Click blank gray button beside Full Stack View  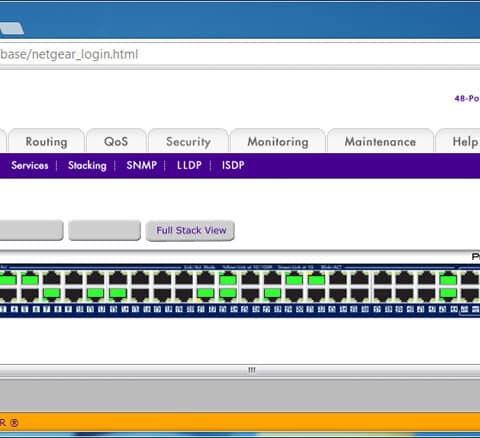pos(104,230)
